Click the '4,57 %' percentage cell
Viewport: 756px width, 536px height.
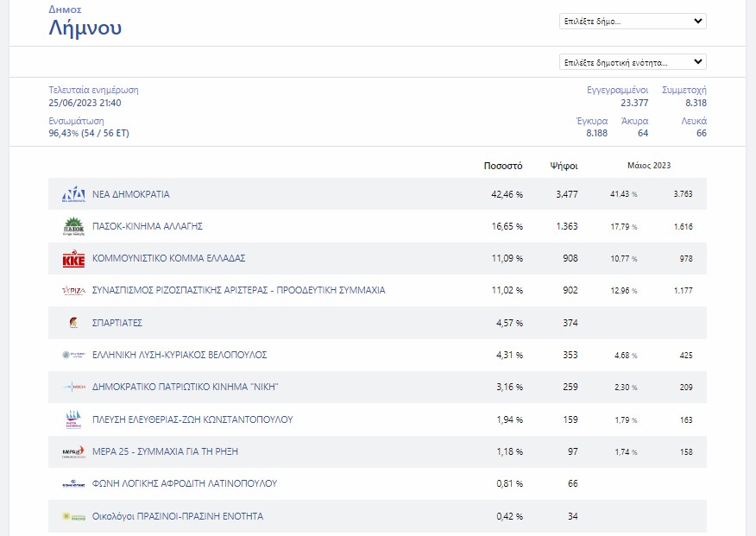(x=509, y=323)
